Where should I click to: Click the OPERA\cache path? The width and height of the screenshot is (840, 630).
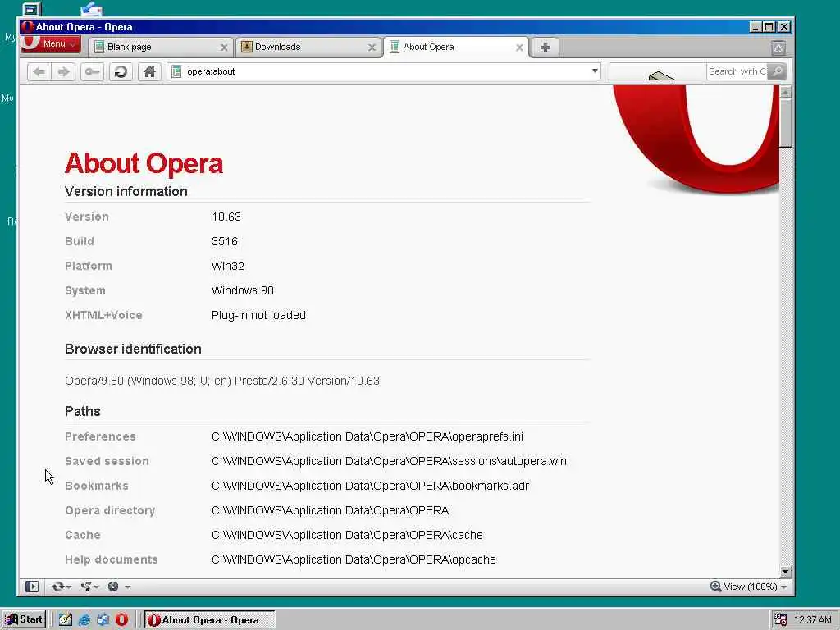point(347,535)
